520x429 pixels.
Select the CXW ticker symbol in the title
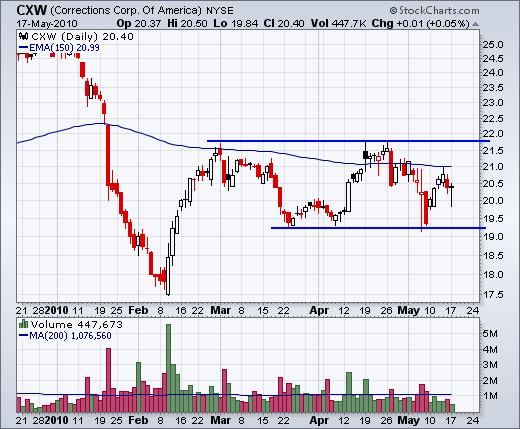(x=32, y=10)
